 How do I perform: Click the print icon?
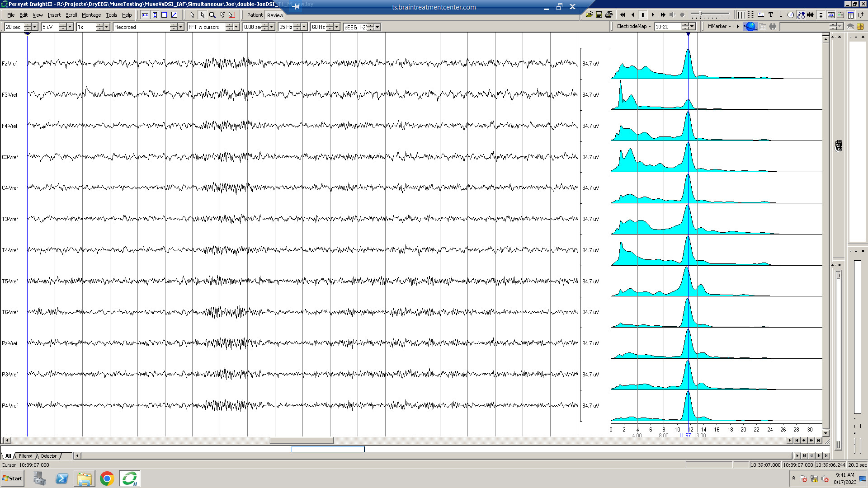coord(609,15)
